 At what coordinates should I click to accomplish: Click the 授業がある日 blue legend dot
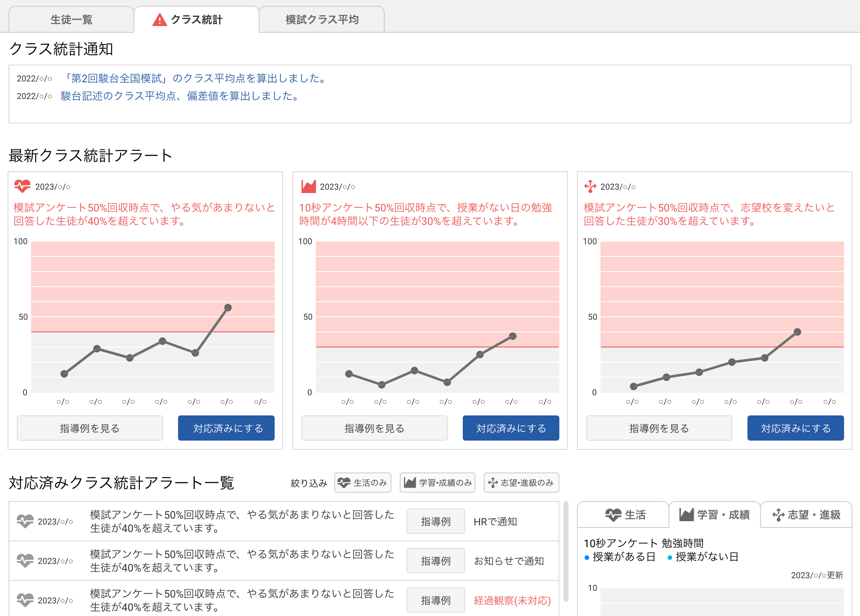click(x=587, y=558)
